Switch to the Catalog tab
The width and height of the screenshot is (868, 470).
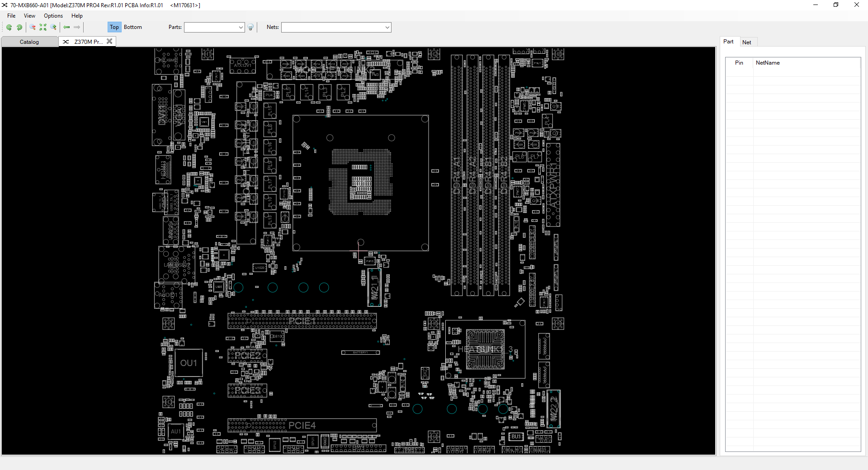tap(29, 42)
